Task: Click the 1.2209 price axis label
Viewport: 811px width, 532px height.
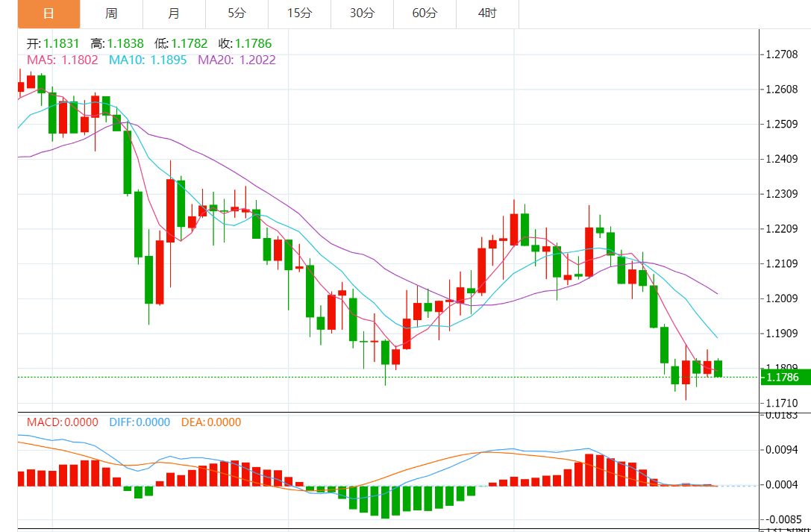Action: 781,229
